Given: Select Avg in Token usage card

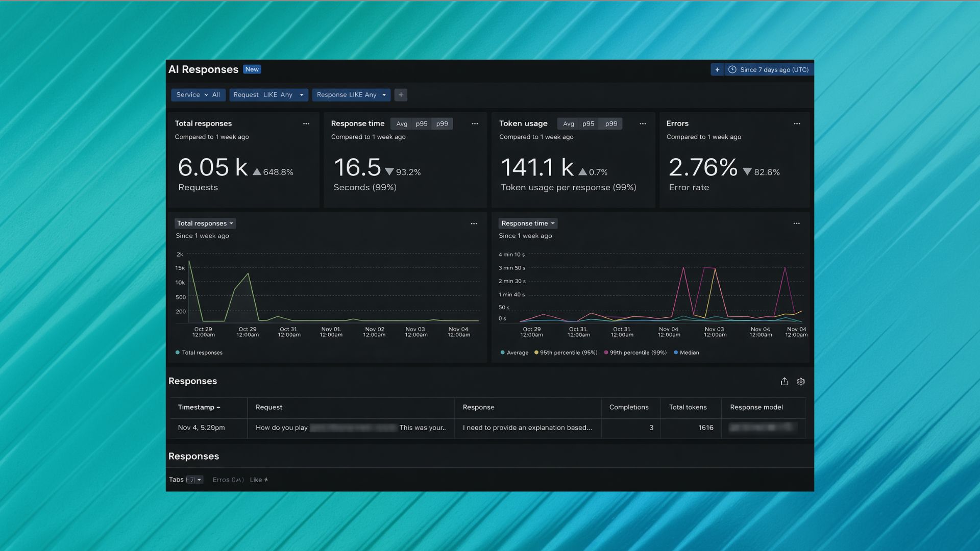Looking at the screenshot, I should pos(568,124).
